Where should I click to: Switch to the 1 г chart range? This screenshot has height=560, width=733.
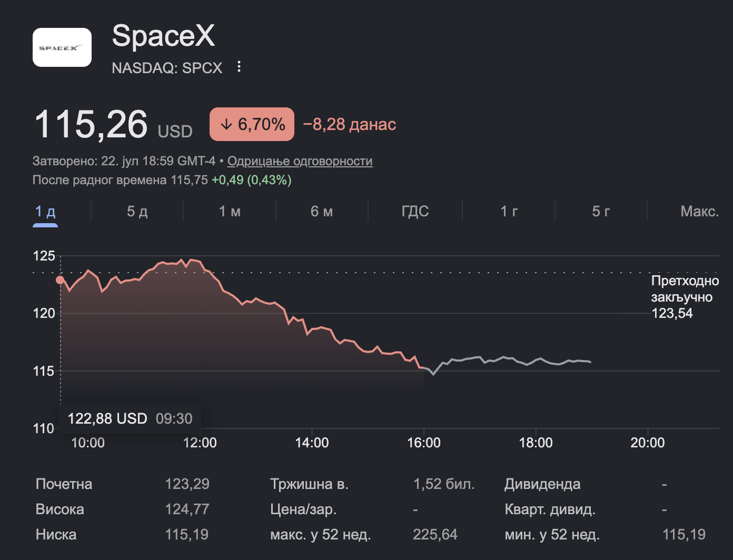tap(509, 212)
